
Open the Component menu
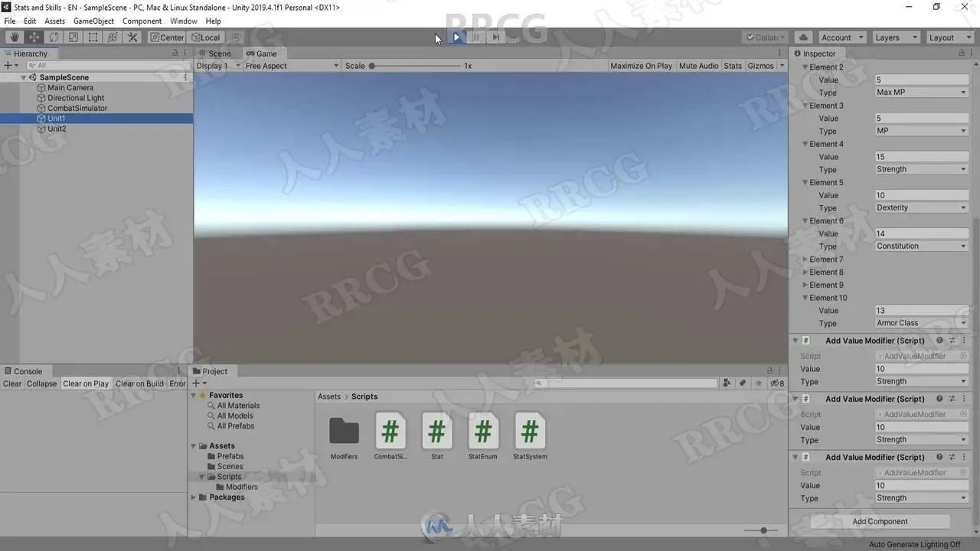click(x=142, y=21)
